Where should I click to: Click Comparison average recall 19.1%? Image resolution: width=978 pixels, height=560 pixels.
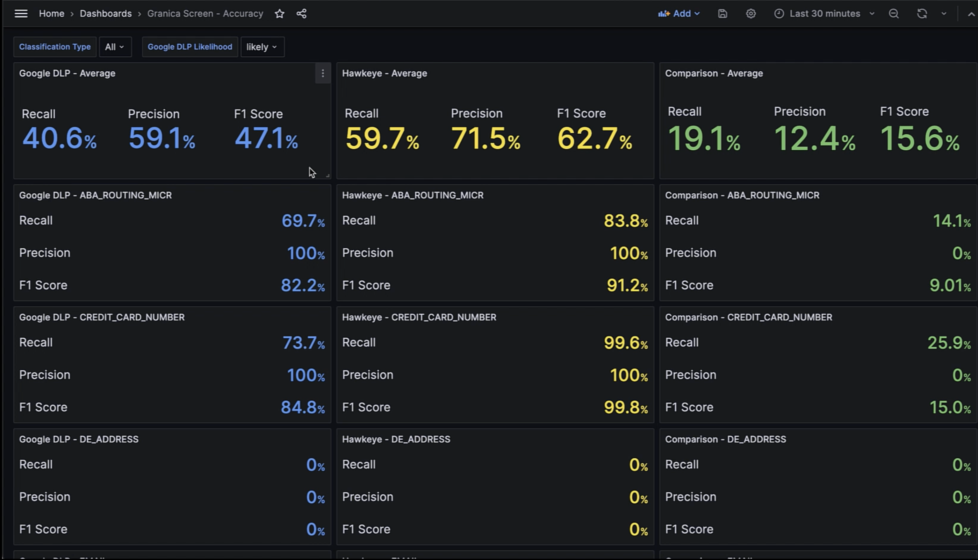coord(704,139)
